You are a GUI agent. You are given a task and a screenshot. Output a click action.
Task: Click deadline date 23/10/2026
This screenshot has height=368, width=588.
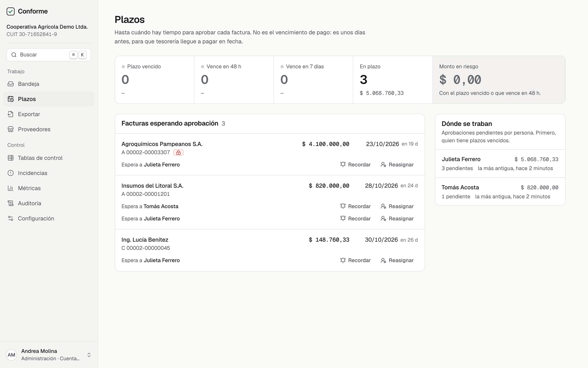pyautogui.click(x=382, y=144)
